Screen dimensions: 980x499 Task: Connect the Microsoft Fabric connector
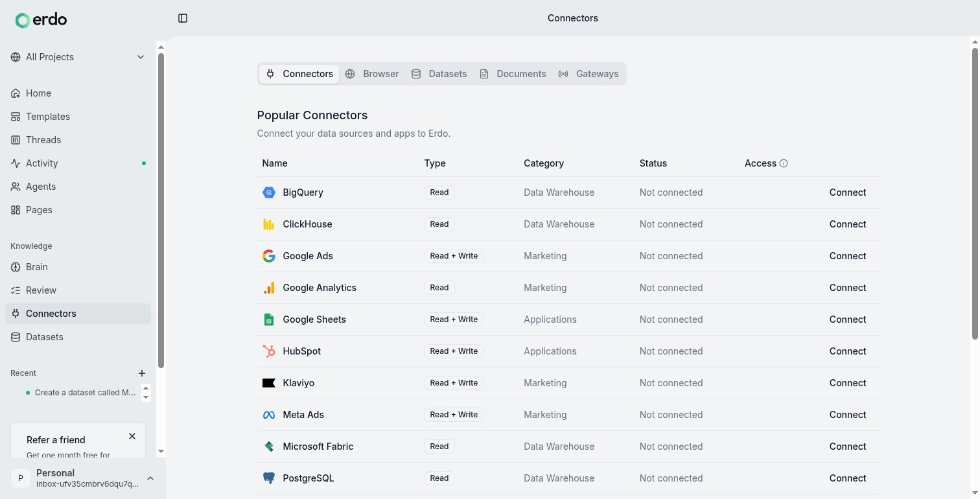click(848, 447)
